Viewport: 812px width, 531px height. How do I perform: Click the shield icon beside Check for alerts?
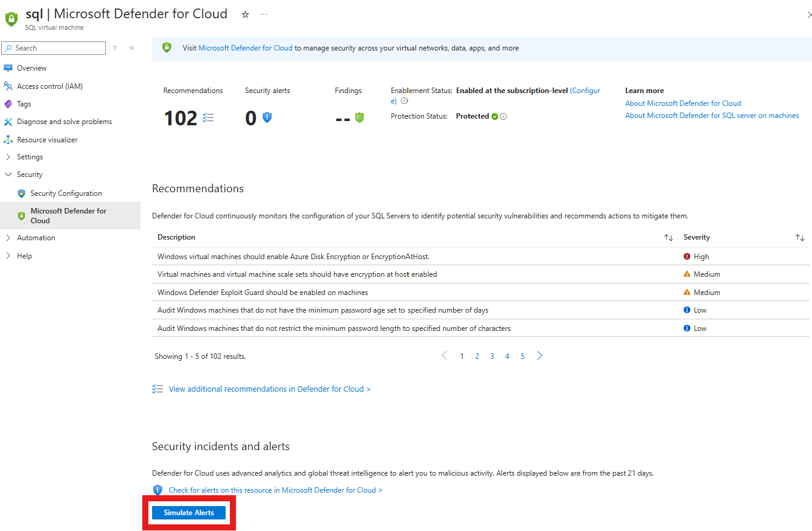(x=158, y=490)
